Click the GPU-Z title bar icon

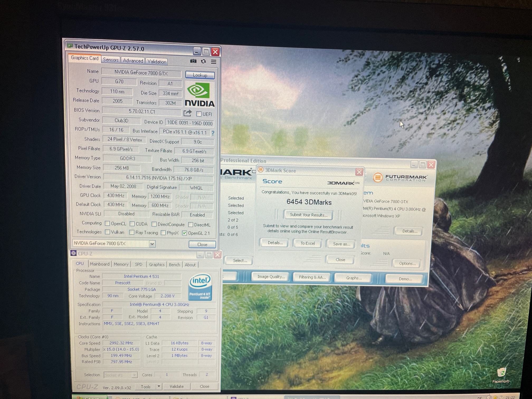[x=70, y=46]
